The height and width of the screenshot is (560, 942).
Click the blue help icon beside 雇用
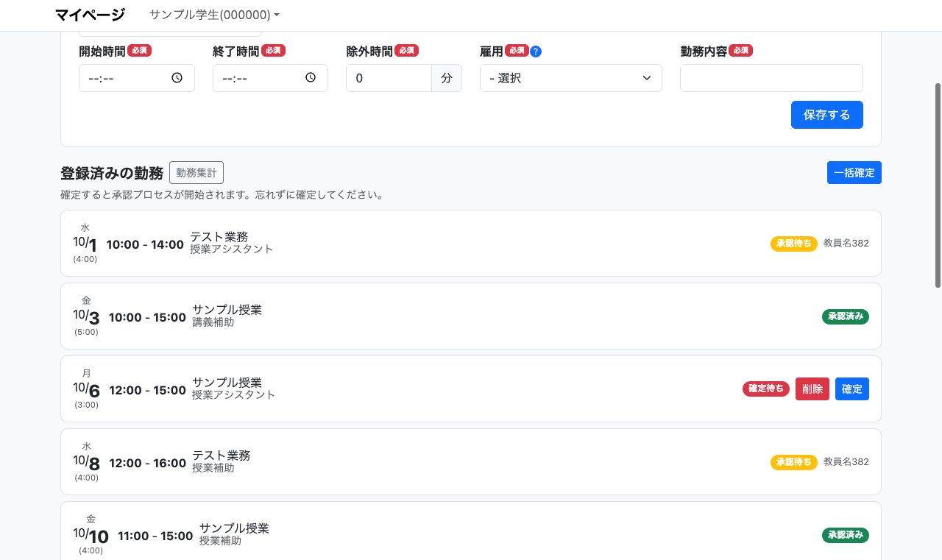tap(536, 52)
